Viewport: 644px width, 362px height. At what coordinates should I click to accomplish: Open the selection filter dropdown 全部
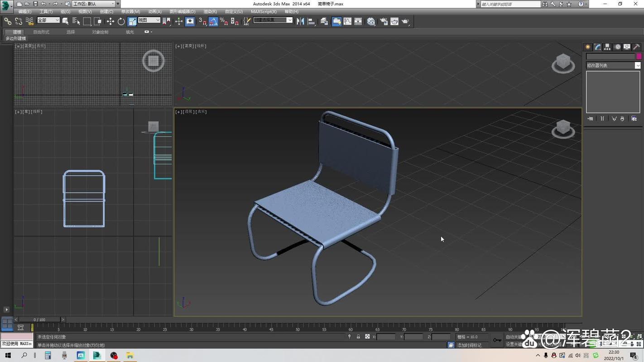click(48, 20)
